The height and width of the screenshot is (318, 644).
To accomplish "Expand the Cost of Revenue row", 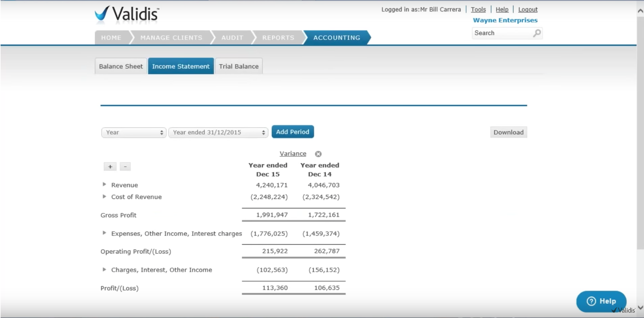I will pos(104,197).
